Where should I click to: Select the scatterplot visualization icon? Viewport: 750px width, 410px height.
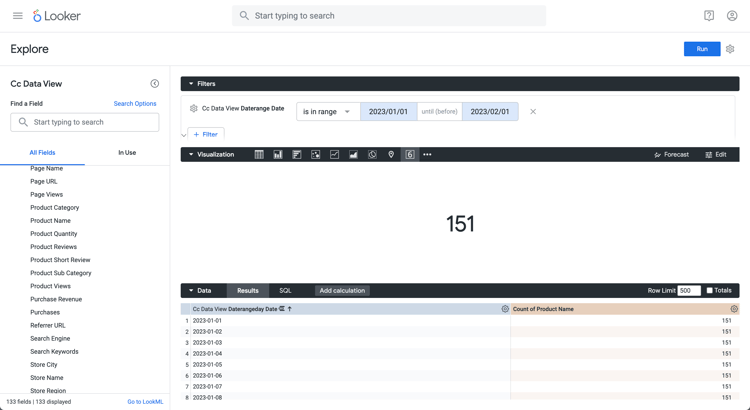[316, 155]
